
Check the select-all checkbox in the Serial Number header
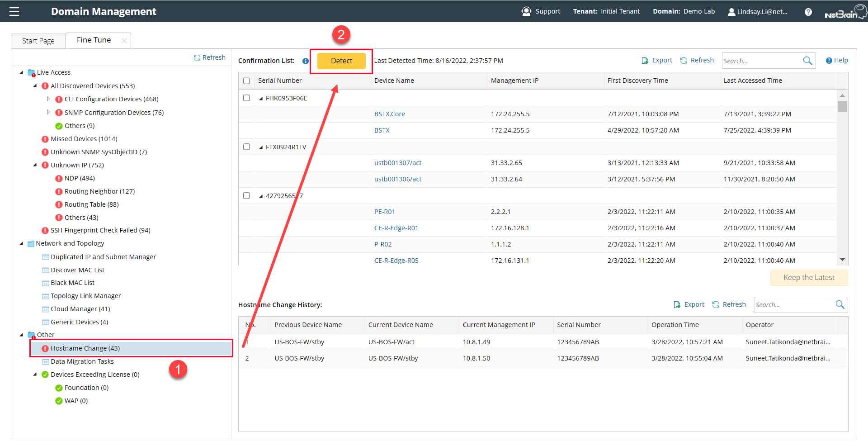(246, 81)
